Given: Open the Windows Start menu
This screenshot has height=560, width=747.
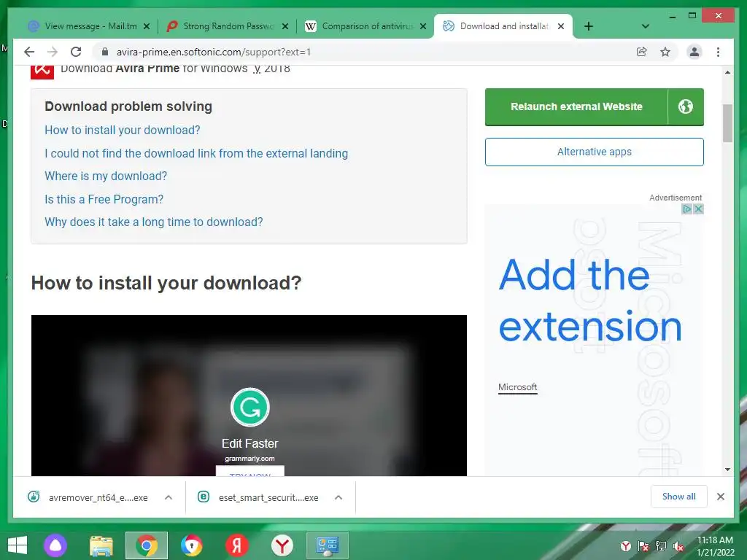Looking at the screenshot, I should [18, 545].
